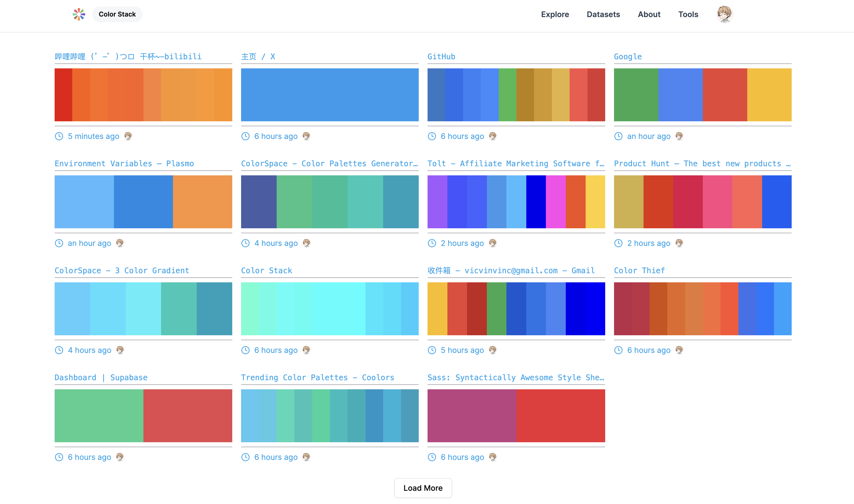Open Environment Variables – Plasmo link

pos(124,164)
